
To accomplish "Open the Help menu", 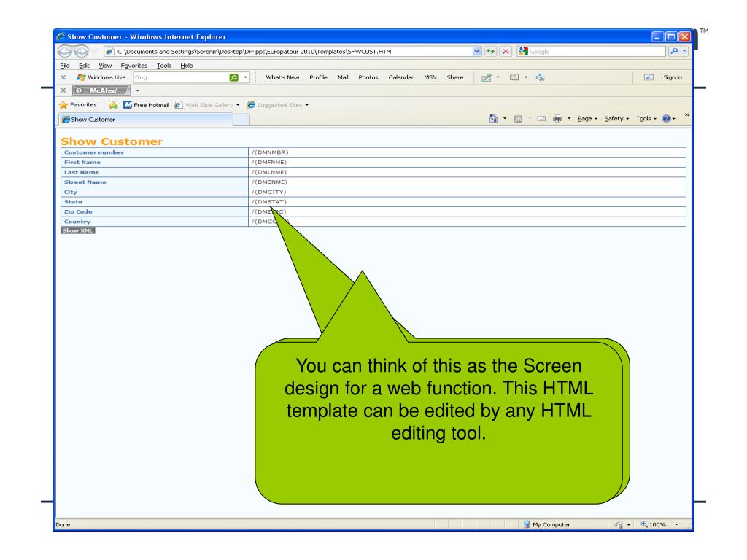I will (186, 66).
